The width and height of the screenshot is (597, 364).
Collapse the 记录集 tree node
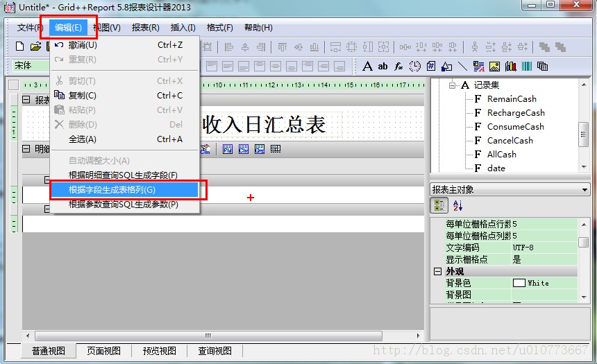pos(452,85)
